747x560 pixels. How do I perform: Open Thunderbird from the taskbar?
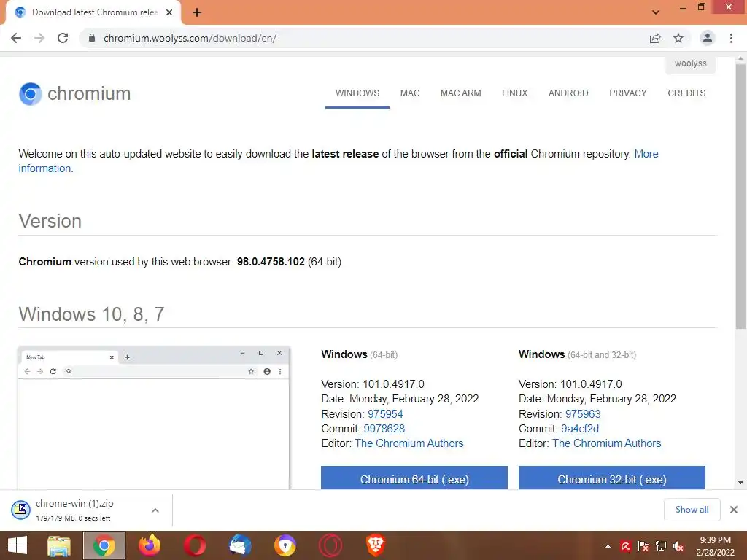click(x=240, y=545)
